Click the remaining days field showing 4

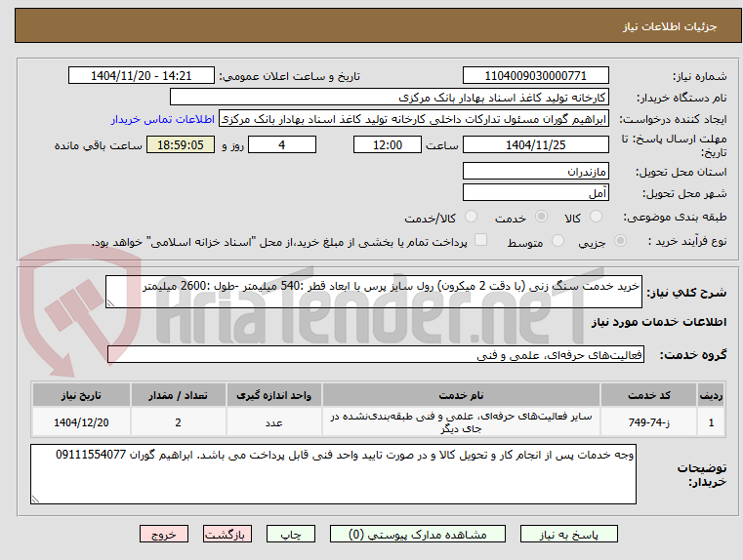282,144
